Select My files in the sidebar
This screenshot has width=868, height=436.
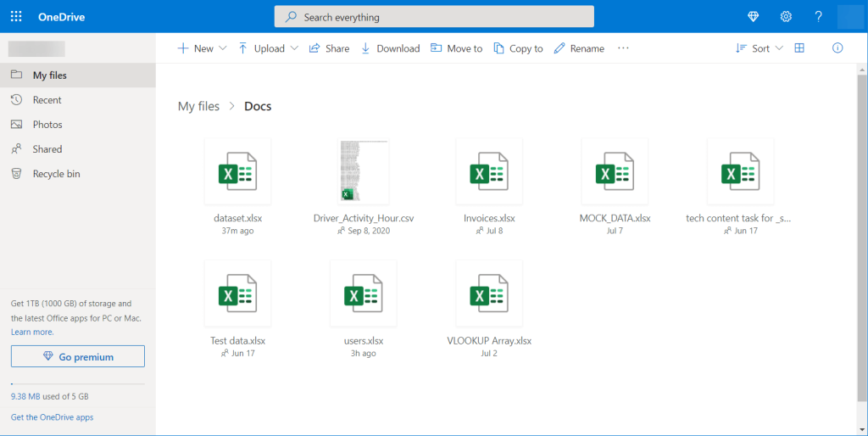coord(77,75)
